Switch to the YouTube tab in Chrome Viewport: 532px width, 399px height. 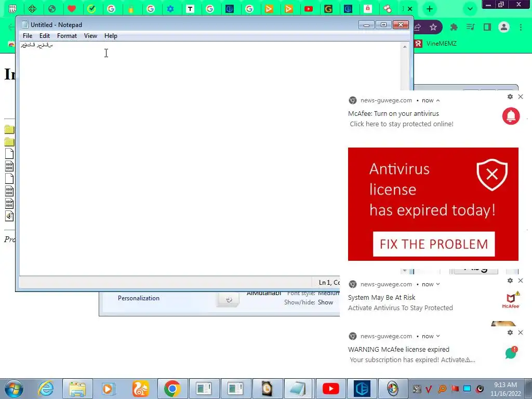pyautogui.click(x=309, y=9)
